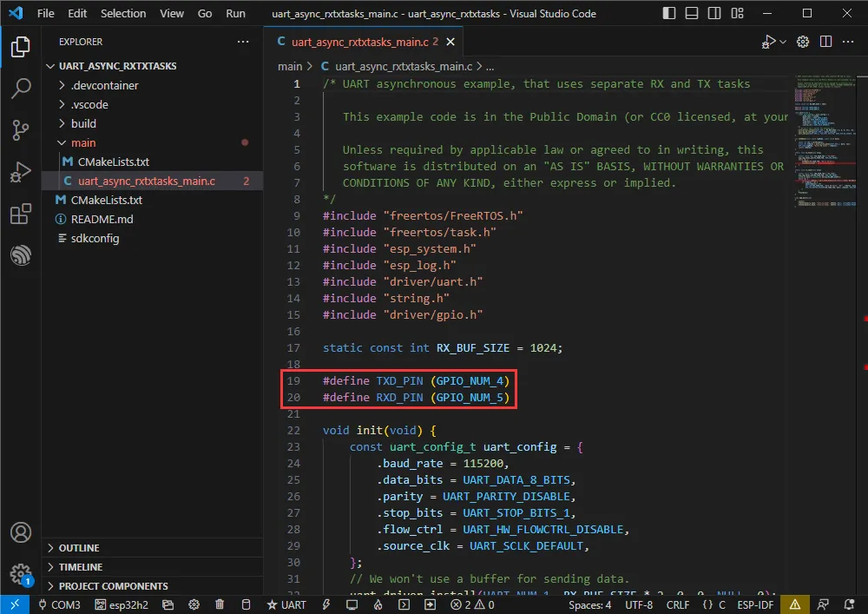This screenshot has width=868, height=614.
Task: Click COM3 serial port in status bar
Action: [58, 604]
